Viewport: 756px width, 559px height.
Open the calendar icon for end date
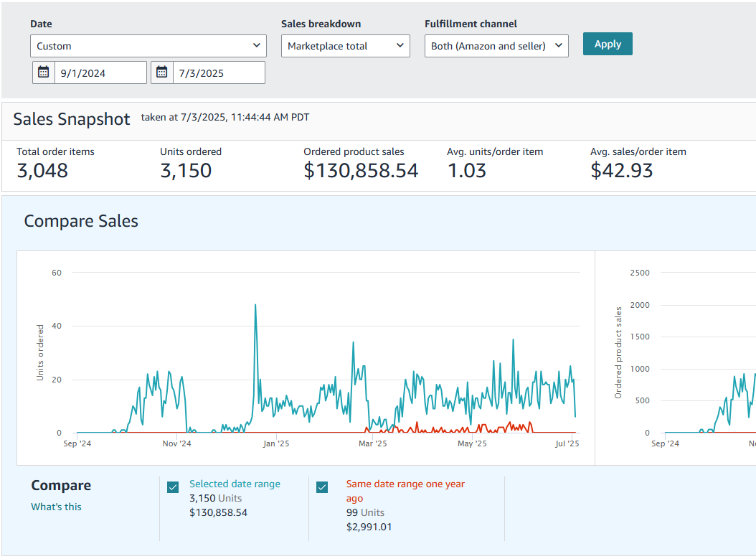[161, 72]
